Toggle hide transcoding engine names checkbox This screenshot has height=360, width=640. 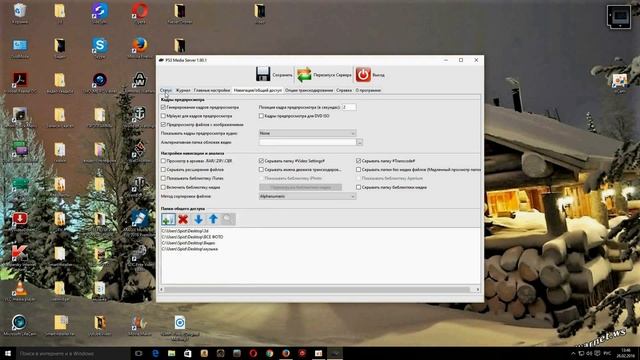click(x=261, y=169)
